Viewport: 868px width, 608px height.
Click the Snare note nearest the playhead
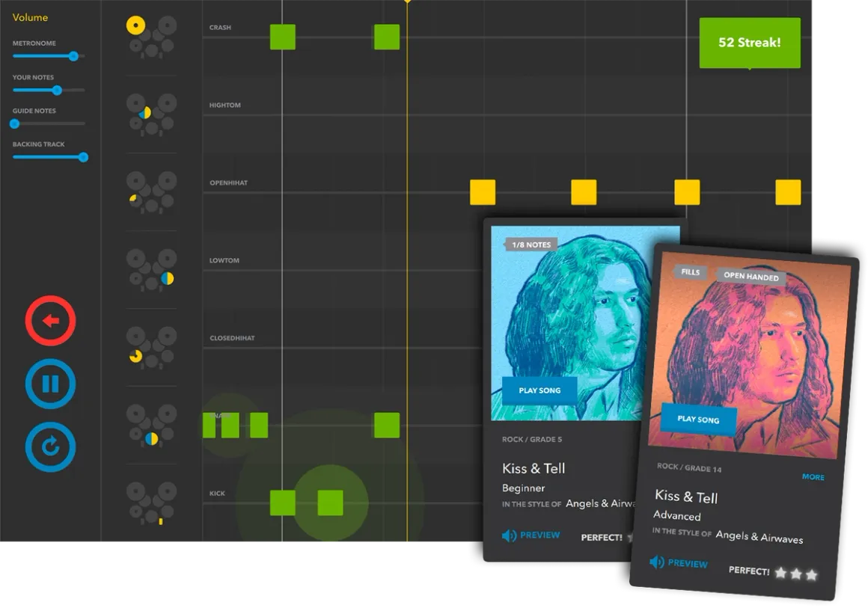coord(386,426)
